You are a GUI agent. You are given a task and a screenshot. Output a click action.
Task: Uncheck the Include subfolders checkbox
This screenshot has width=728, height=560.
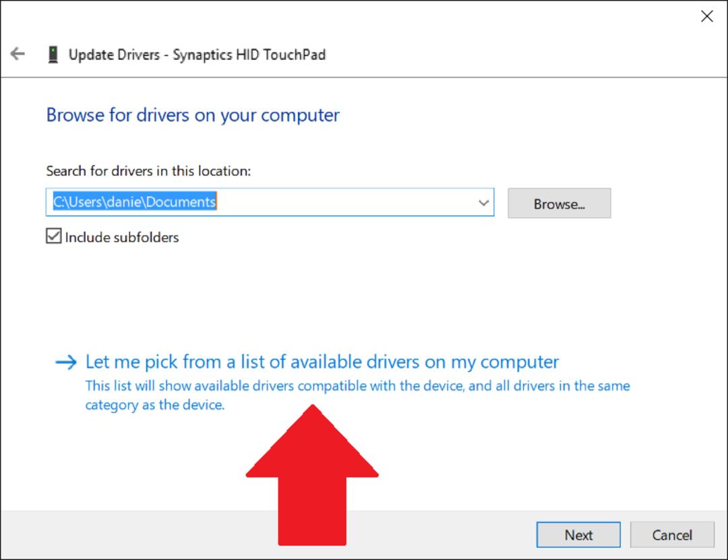53,236
